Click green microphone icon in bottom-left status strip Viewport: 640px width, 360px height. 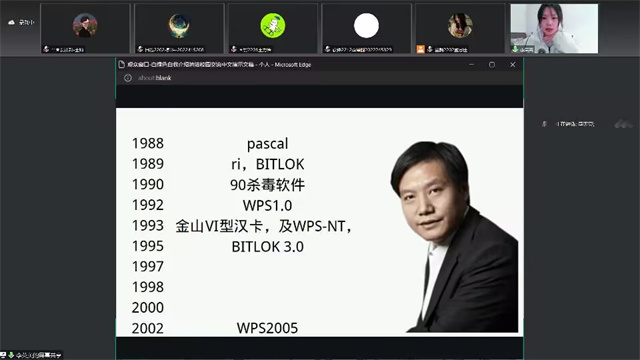click(x=11, y=355)
